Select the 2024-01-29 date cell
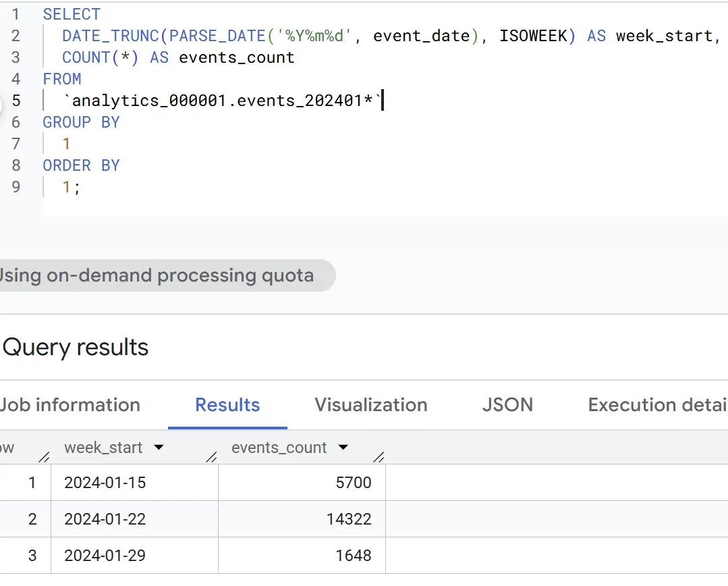728x586 pixels. (x=135, y=556)
